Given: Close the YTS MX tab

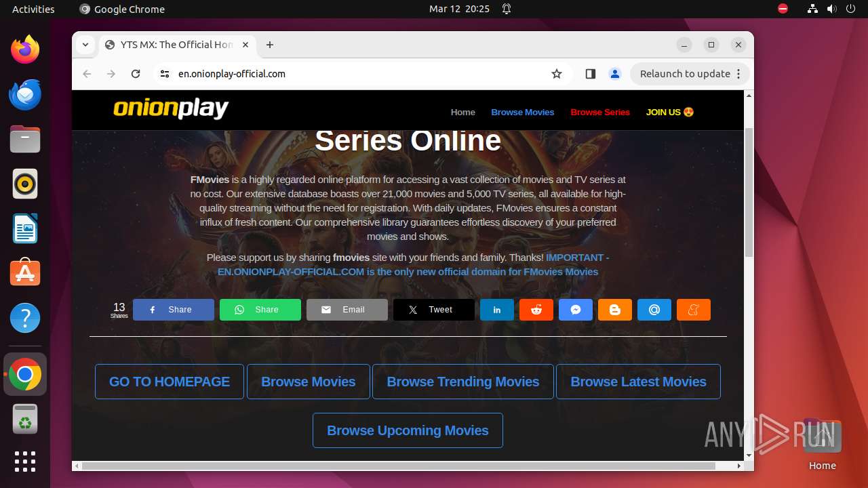Looking at the screenshot, I should [x=245, y=45].
